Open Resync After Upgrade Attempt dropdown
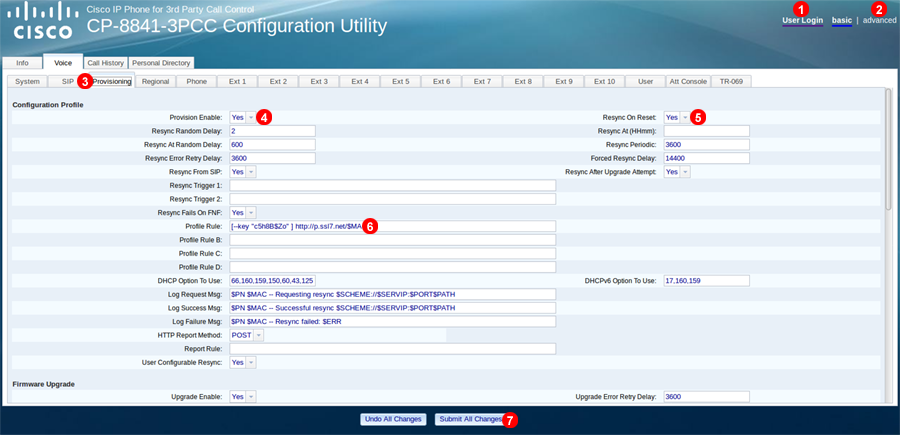This screenshot has height=435, width=900. click(x=677, y=172)
